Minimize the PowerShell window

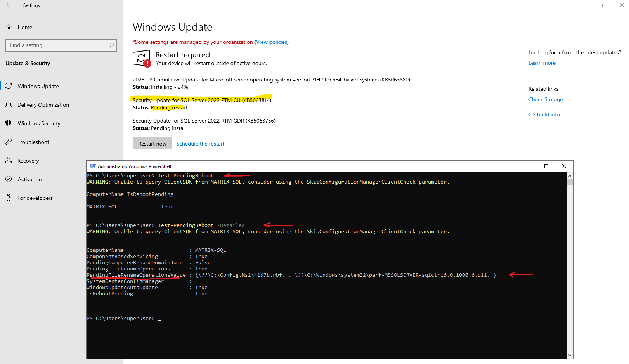[528, 166]
